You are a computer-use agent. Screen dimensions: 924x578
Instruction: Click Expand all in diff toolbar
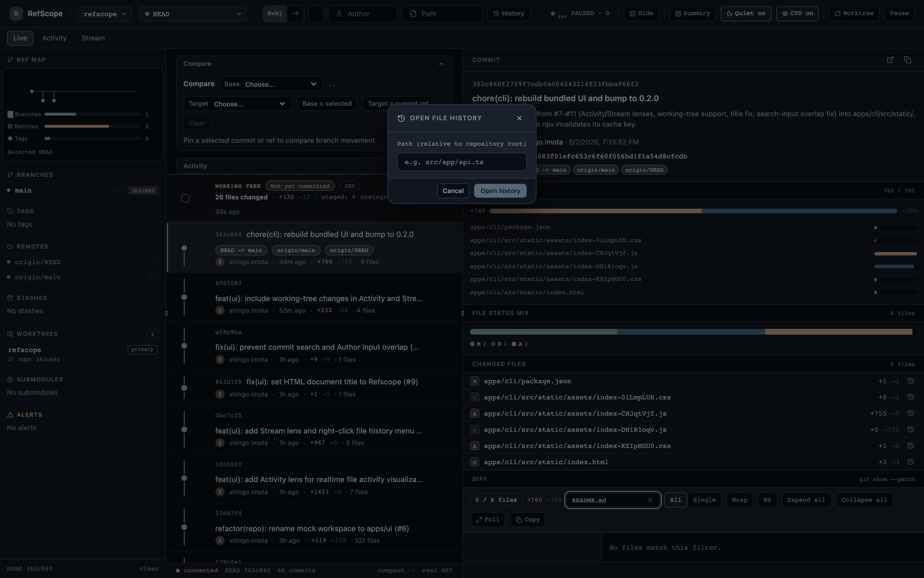click(x=806, y=500)
